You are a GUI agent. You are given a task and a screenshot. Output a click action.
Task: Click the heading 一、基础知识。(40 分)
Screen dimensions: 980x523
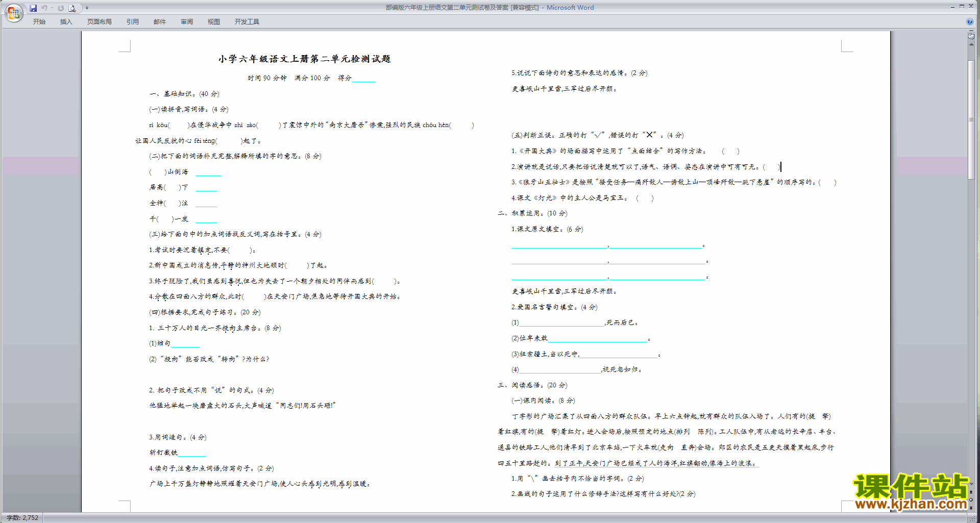(x=184, y=94)
